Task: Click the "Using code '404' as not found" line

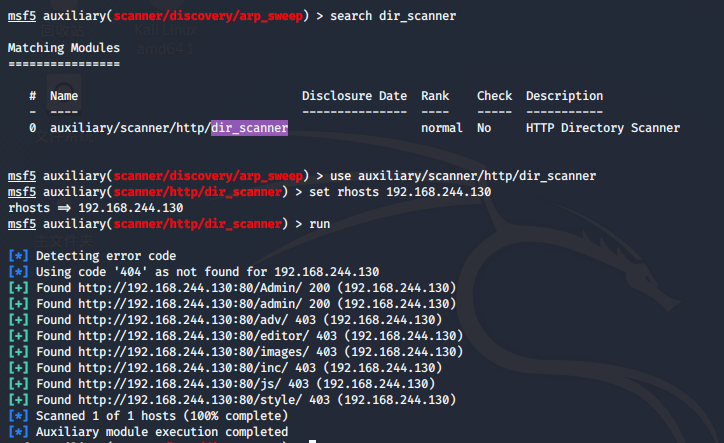Action: pos(208,272)
